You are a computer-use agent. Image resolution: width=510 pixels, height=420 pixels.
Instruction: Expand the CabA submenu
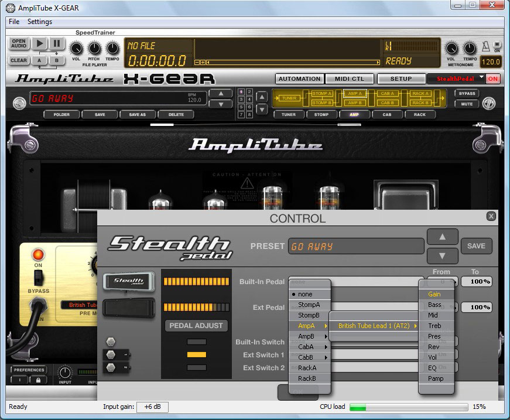tap(310, 347)
